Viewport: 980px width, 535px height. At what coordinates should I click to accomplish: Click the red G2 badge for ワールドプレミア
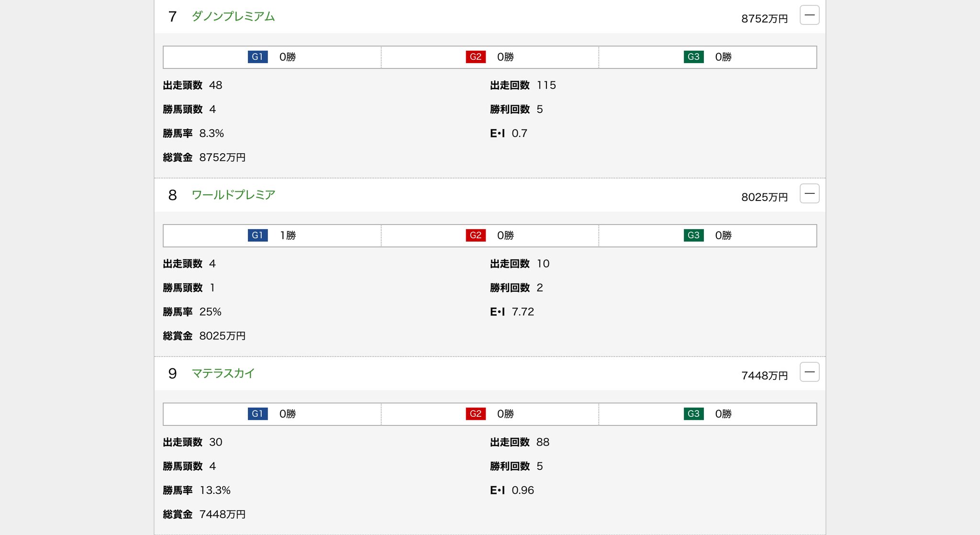coord(476,235)
